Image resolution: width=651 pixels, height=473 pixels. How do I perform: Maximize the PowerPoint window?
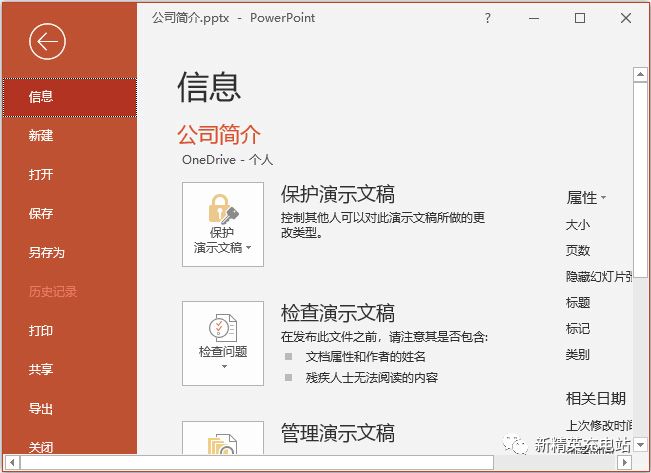pyautogui.click(x=580, y=18)
